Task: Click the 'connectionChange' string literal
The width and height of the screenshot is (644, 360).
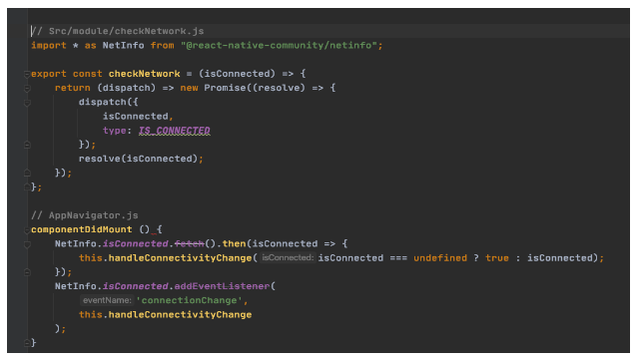Action: pyautogui.click(x=189, y=300)
